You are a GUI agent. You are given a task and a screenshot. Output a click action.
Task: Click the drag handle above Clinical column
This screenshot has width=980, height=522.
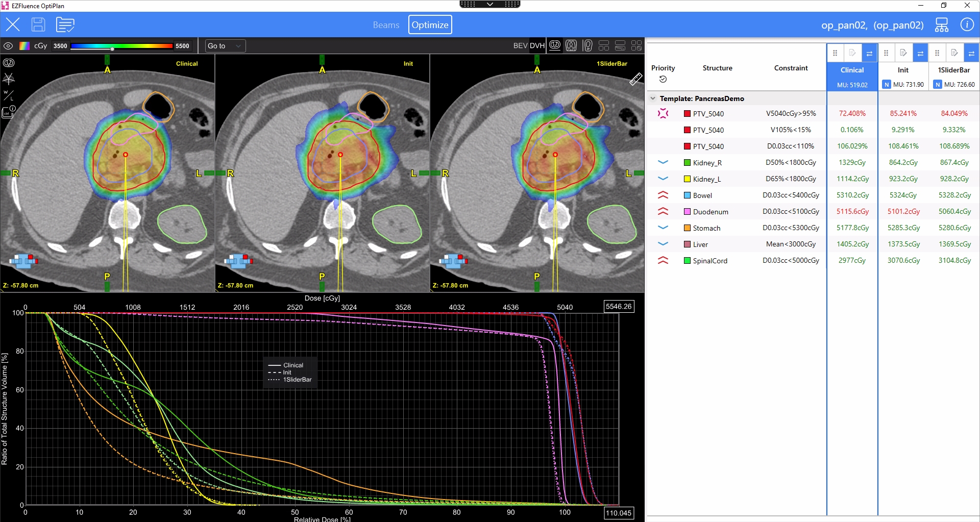[835, 53]
